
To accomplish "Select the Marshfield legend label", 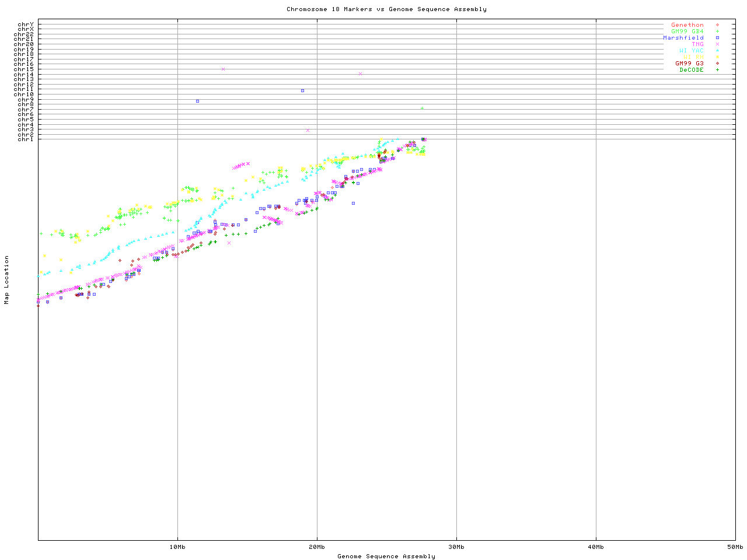I will pyautogui.click(x=683, y=38).
